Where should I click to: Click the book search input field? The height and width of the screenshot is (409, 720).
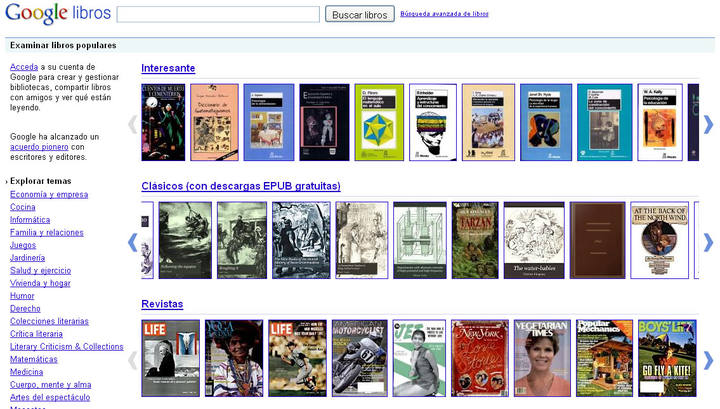tap(218, 14)
